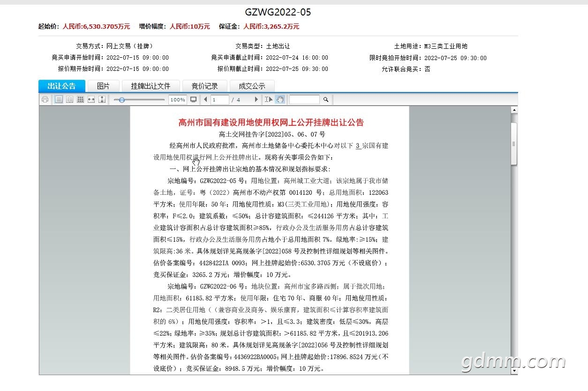
Task: Click the 100% zoom percentage field
Action: (177, 100)
